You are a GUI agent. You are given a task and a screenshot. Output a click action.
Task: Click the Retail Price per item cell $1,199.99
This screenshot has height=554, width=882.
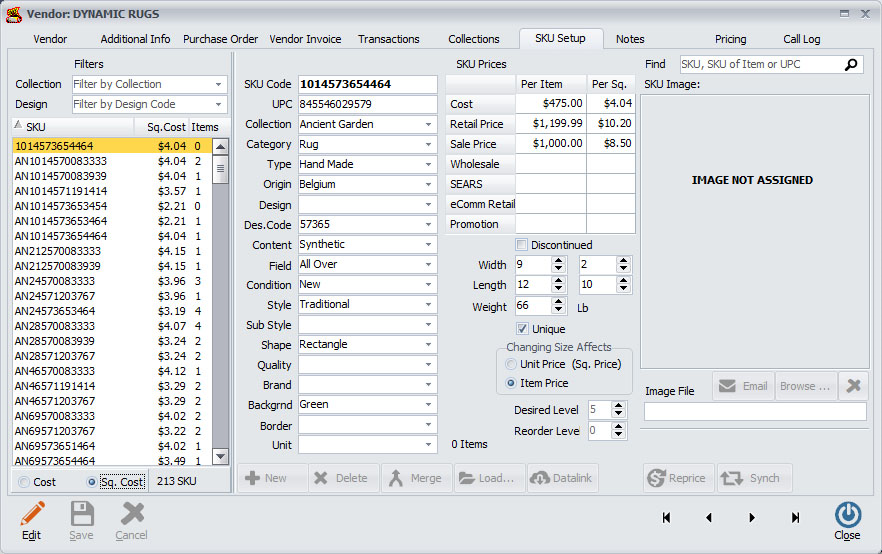coord(551,124)
